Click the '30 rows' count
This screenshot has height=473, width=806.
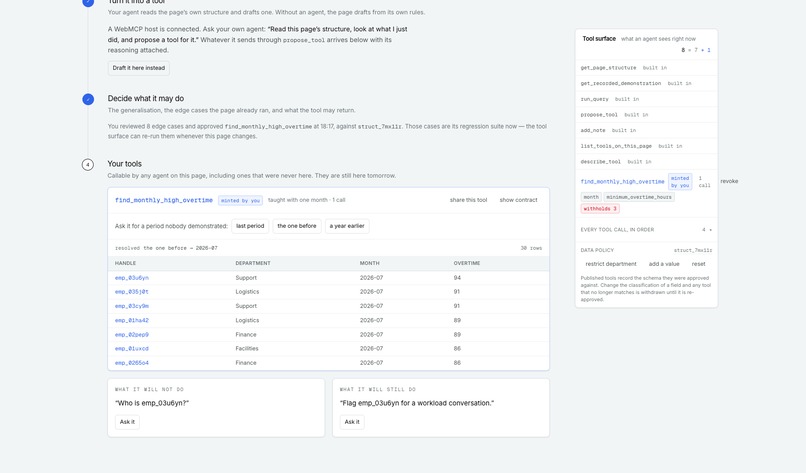(531, 248)
